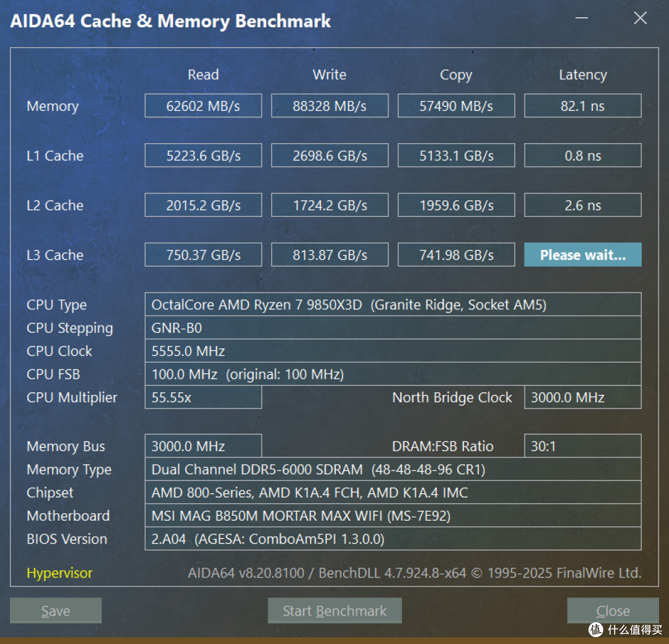669x644 pixels.
Task: Click the CPU FSB label
Action: coord(53,374)
